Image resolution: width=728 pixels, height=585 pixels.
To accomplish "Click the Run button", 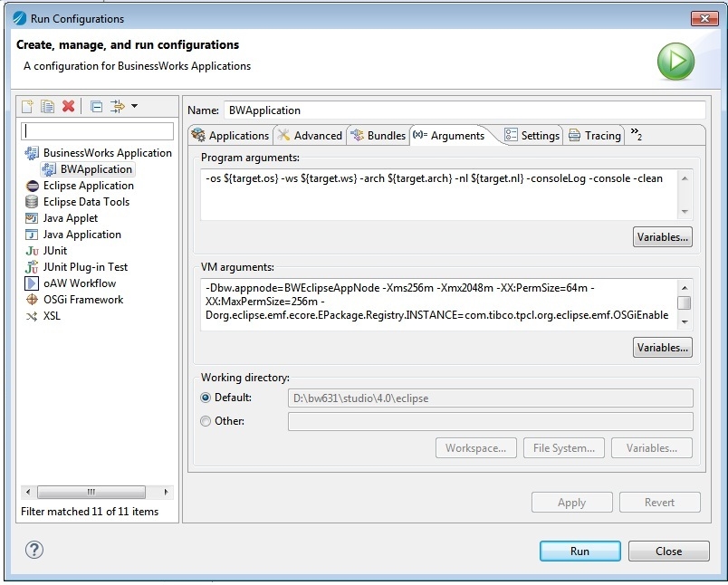I will (x=580, y=551).
